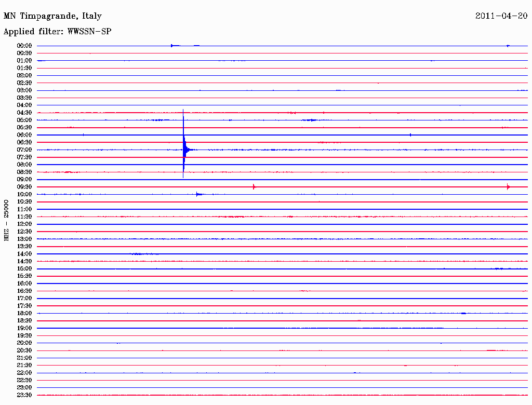Screen dimensions: 532x405
Task: Click the station title 'MN Timpagrande, Italy'
Action: (x=52, y=16)
